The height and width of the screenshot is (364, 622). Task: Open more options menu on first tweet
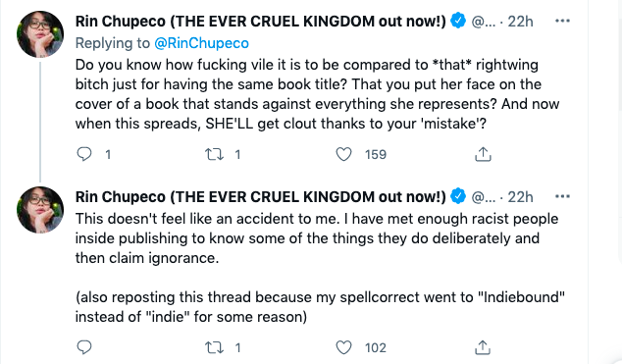click(562, 21)
